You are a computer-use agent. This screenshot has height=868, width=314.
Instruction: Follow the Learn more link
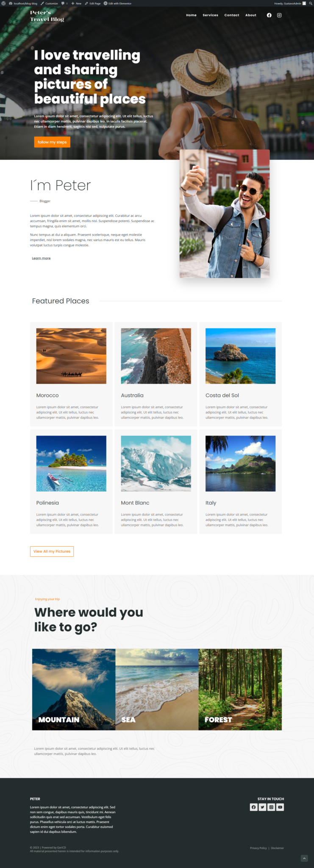point(41,258)
